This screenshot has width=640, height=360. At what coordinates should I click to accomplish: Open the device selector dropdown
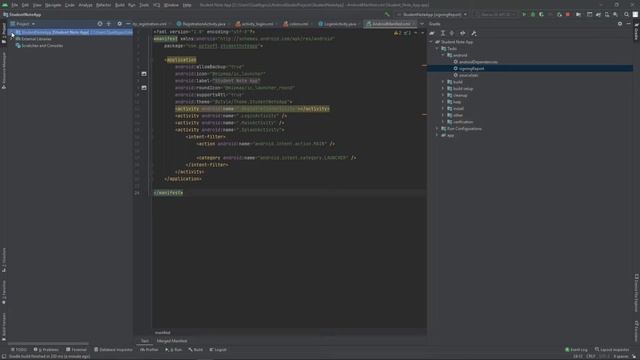pos(496,14)
